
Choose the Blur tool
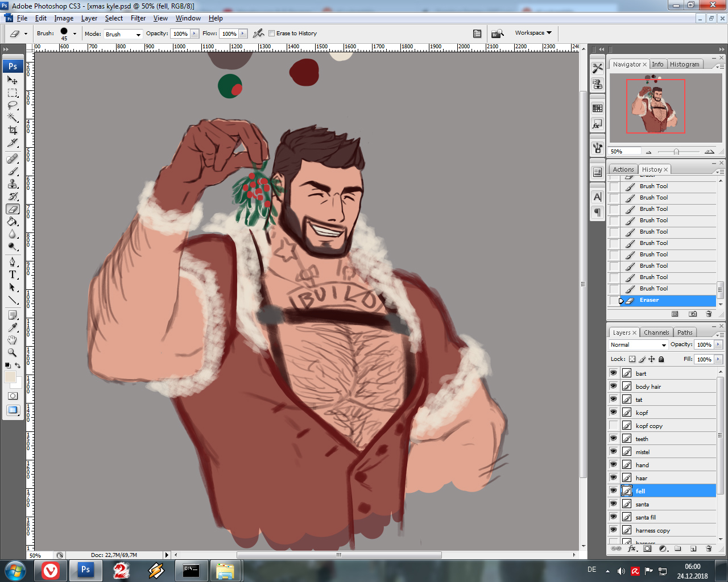(x=13, y=234)
